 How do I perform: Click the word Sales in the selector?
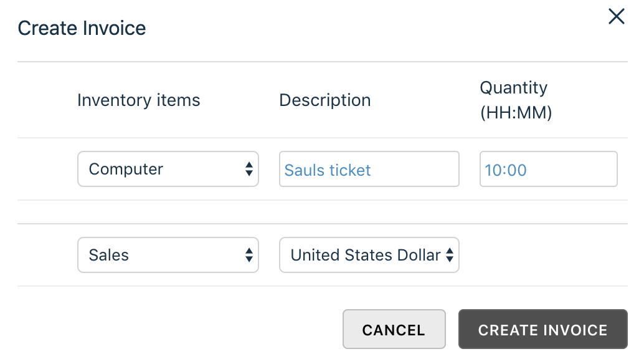coord(108,256)
